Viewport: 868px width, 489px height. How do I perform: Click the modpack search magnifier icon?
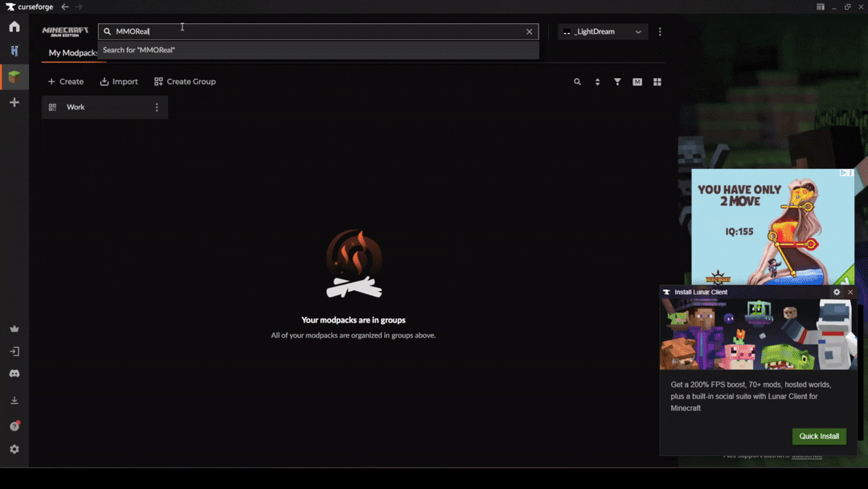tap(577, 82)
